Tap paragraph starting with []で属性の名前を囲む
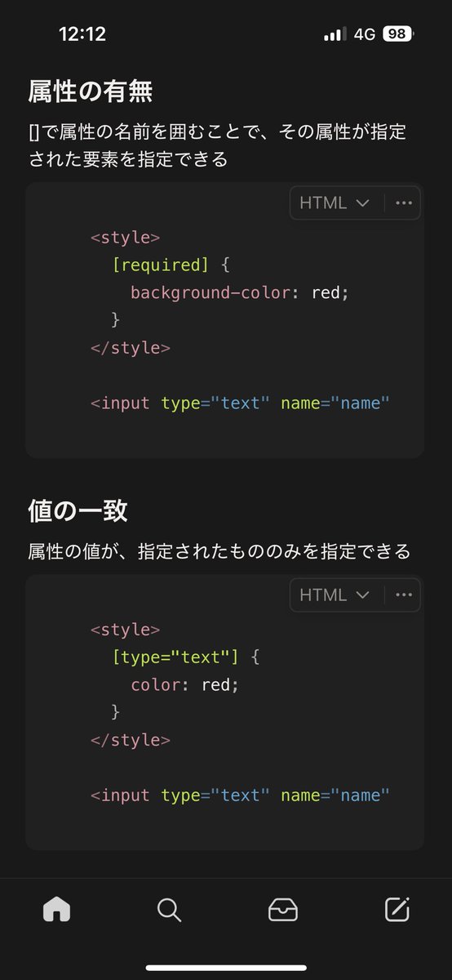452x980 pixels. point(217,145)
